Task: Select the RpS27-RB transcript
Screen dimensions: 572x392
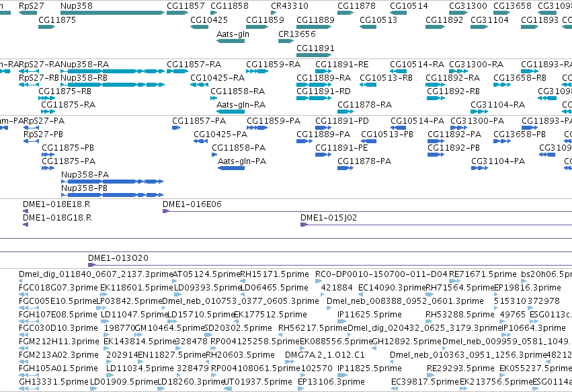Action: pos(29,85)
